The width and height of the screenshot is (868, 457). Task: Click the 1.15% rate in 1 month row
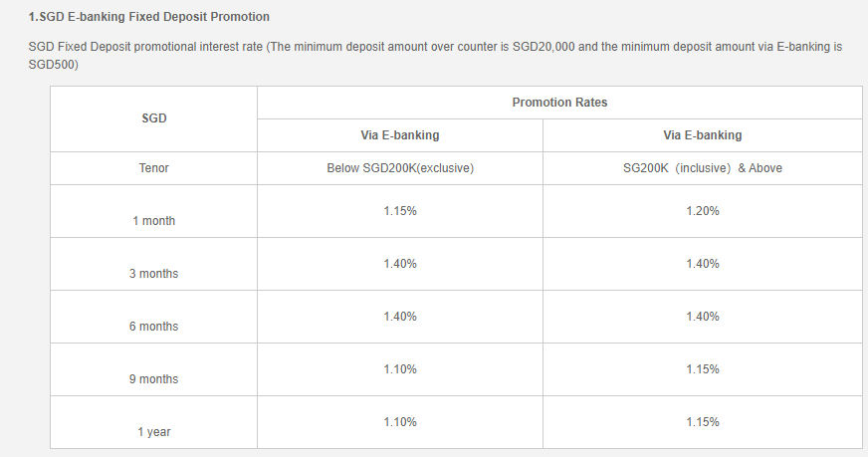(400, 211)
